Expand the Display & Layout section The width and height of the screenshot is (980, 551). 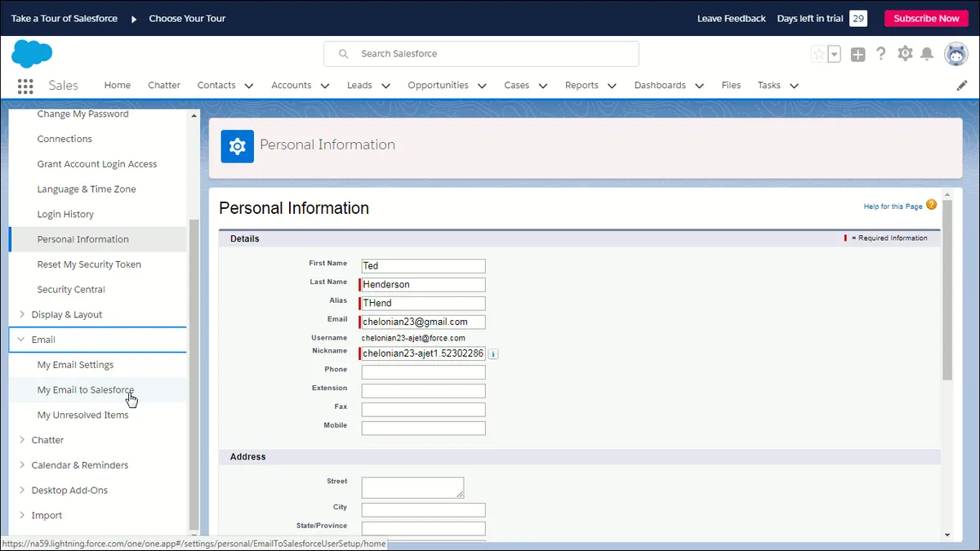(22, 314)
